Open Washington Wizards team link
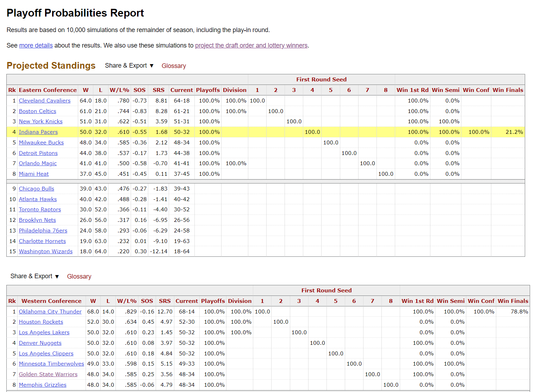Image resolution: width=535 pixels, height=392 pixels. [x=46, y=251]
